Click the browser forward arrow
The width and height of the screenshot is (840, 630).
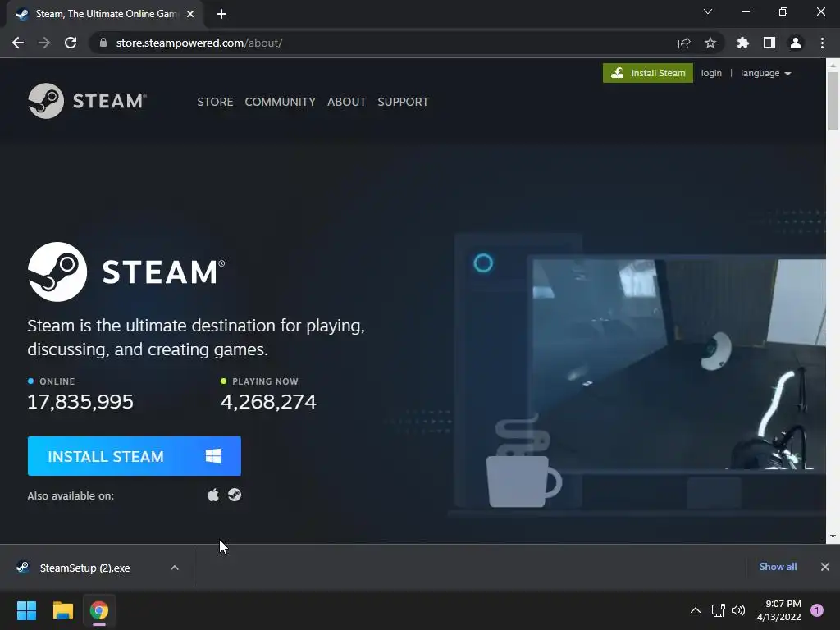pyautogui.click(x=44, y=43)
